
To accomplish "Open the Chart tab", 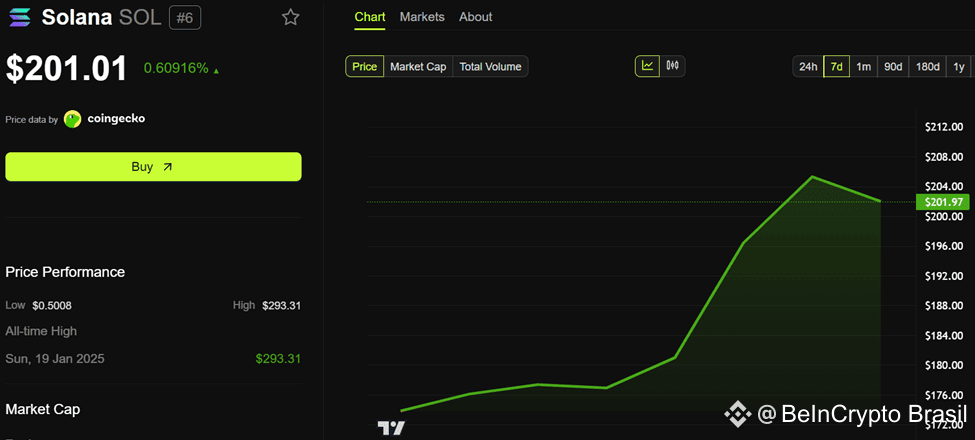I will pyautogui.click(x=370, y=17).
